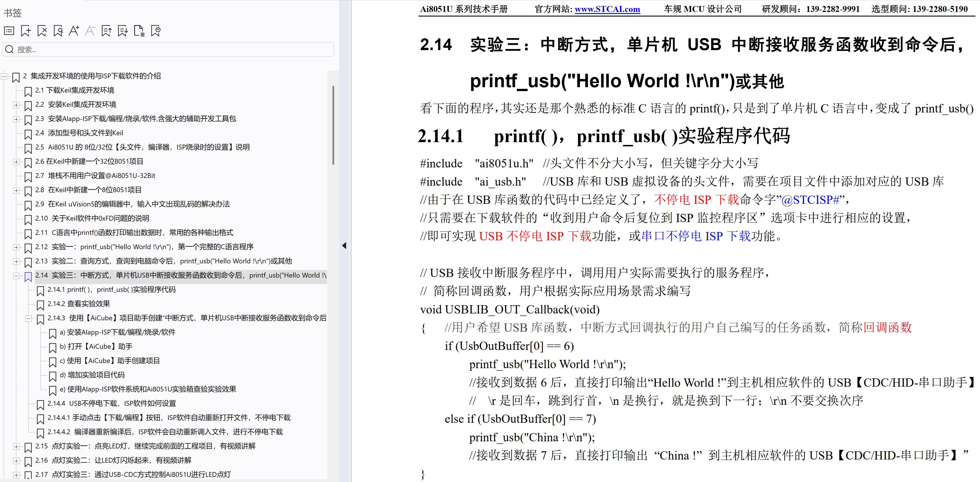The width and height of the screenshot is (980, 482).
Task: Click the code line printf_usb("China !\r\n");
Action: pos(532,438)
